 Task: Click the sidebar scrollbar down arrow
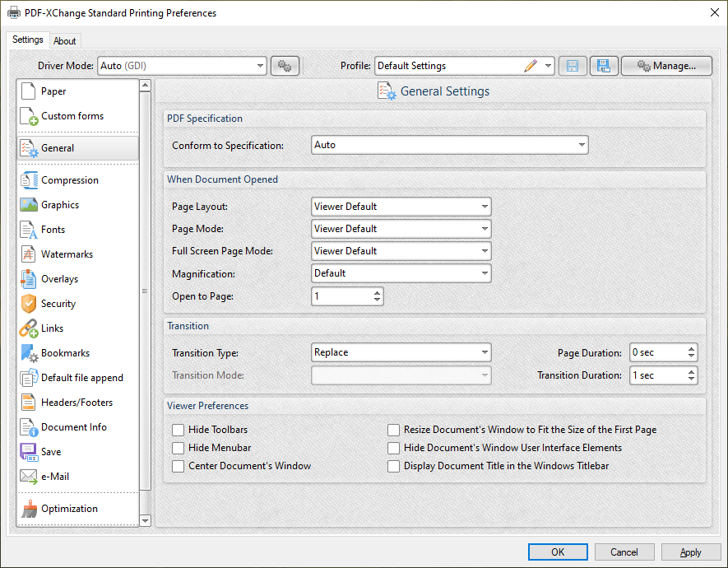pos(145,520)
